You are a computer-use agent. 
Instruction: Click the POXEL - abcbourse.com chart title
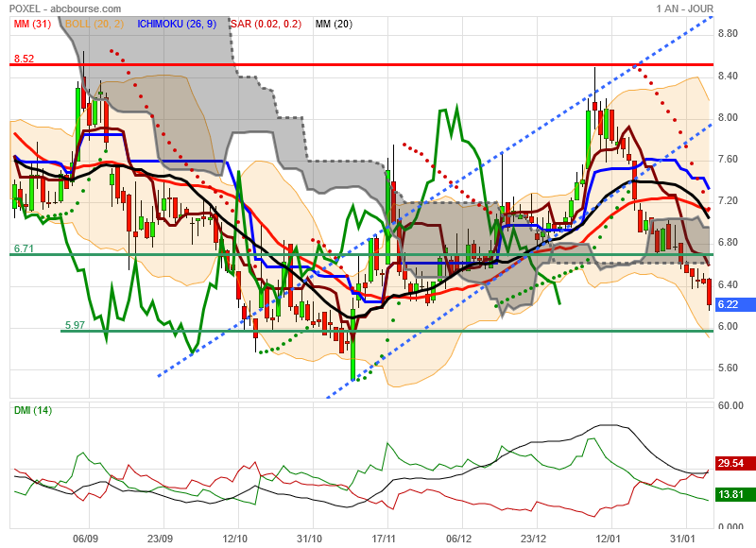[65, 9]
